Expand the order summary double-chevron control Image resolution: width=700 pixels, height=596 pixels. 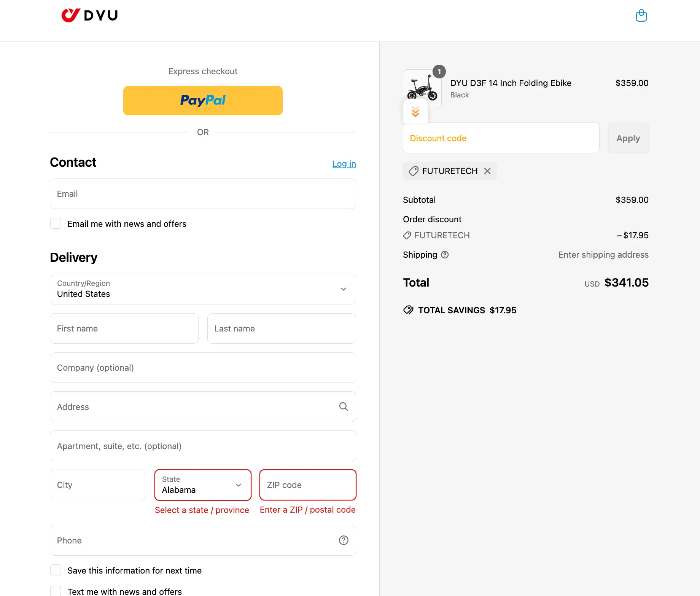pyautogui.click(x=415, y=112)
